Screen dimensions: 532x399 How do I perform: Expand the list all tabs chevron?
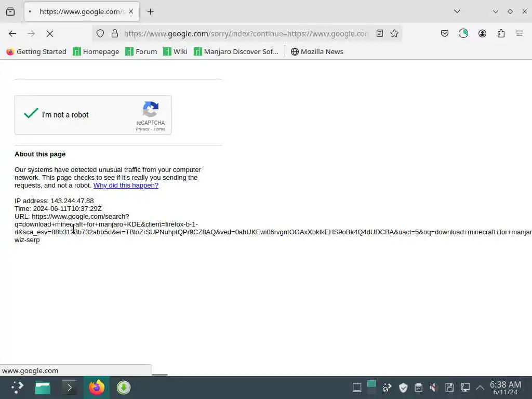point(457,11)
